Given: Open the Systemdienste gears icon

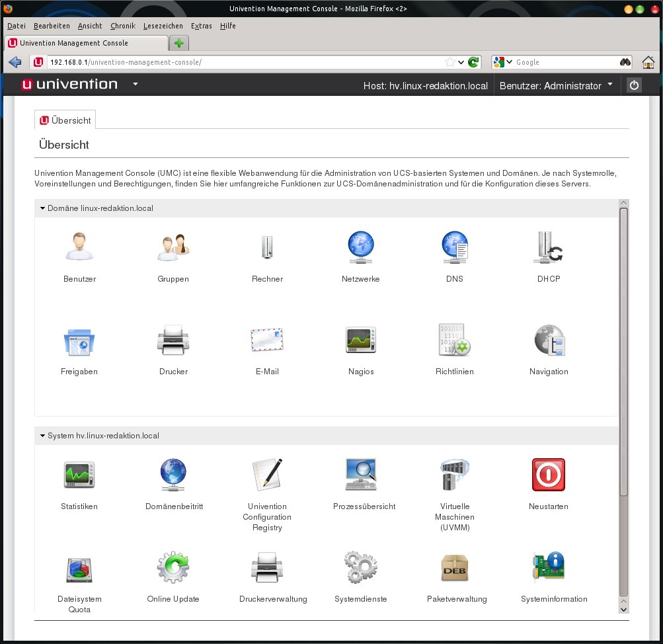Looking at the screenshot, I should (x=361, y=567).
